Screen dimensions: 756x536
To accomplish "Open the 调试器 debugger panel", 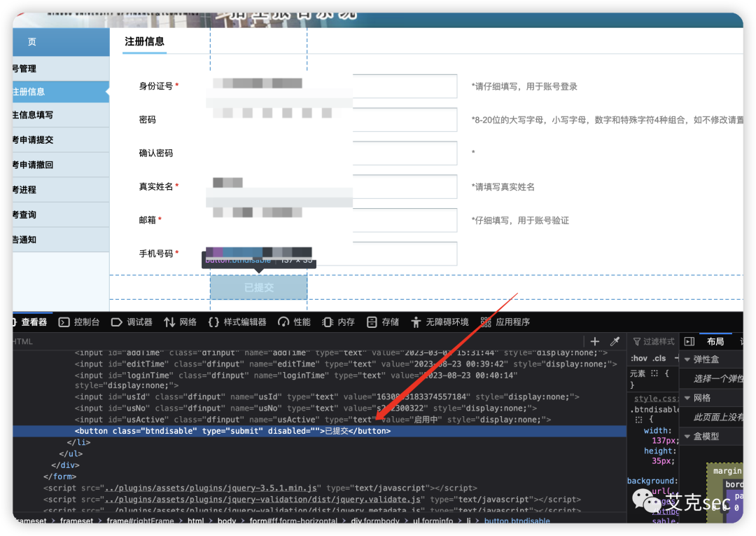I will point(132,322).
